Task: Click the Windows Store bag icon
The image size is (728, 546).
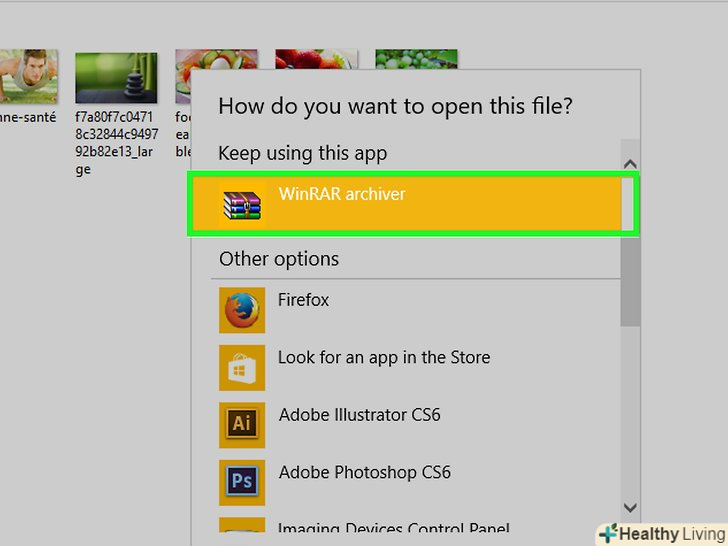Action: 242,367
